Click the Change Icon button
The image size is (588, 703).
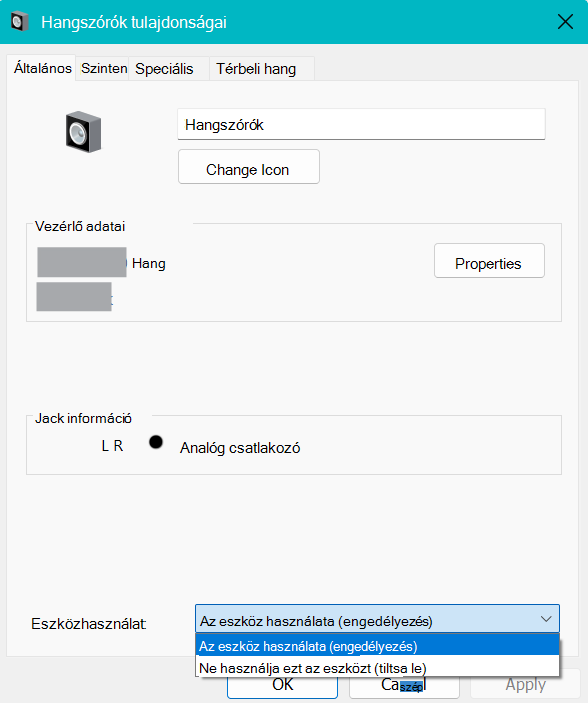pyautogui.click(x=248, y=167)
